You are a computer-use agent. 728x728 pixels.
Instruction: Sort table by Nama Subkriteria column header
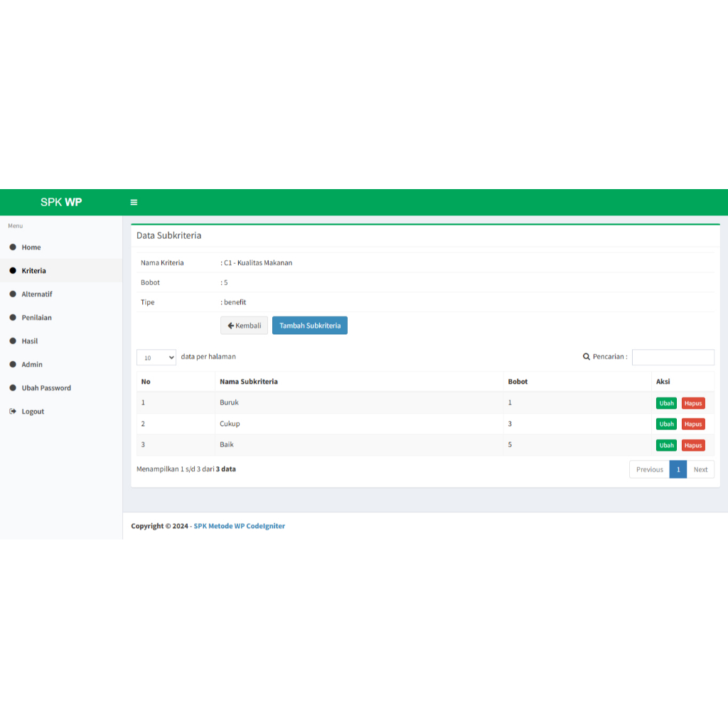pos(249,382)
